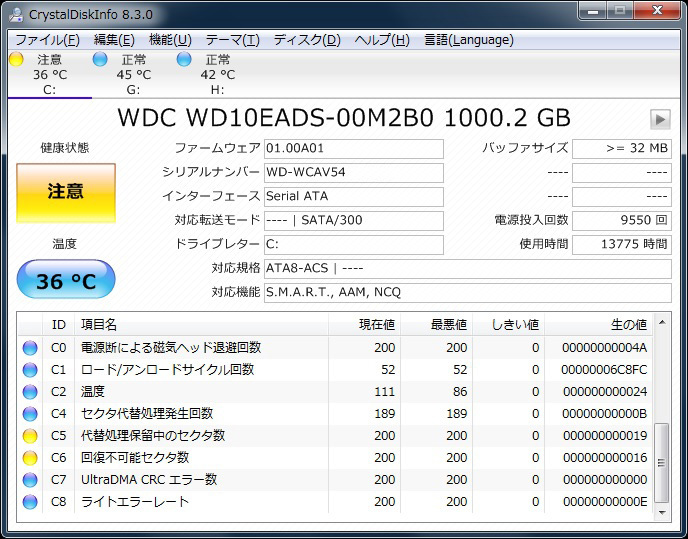Click the 温度 label above temperature indicator
Viewport: 688px width, 539px height.
(64, 244)
